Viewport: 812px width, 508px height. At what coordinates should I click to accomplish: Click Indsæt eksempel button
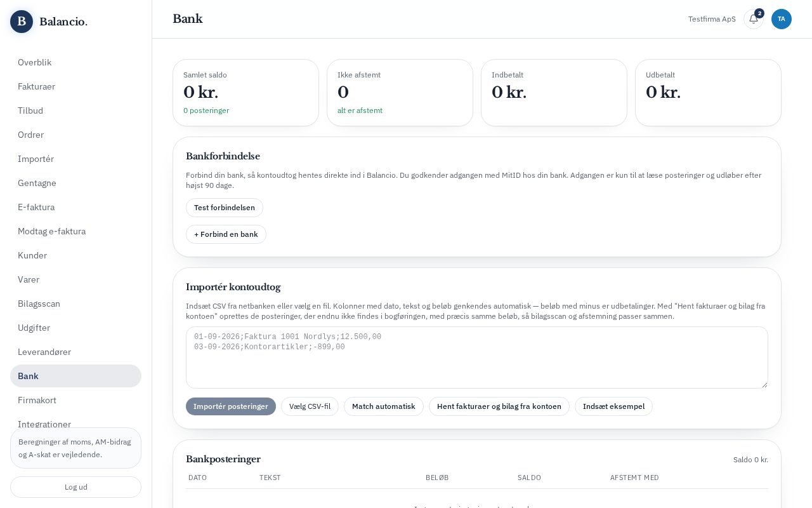[613, 406]
